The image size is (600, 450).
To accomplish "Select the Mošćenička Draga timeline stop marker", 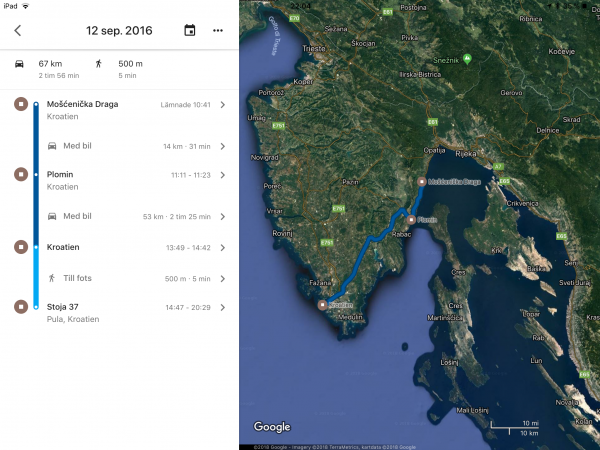I will click(20, 104).
